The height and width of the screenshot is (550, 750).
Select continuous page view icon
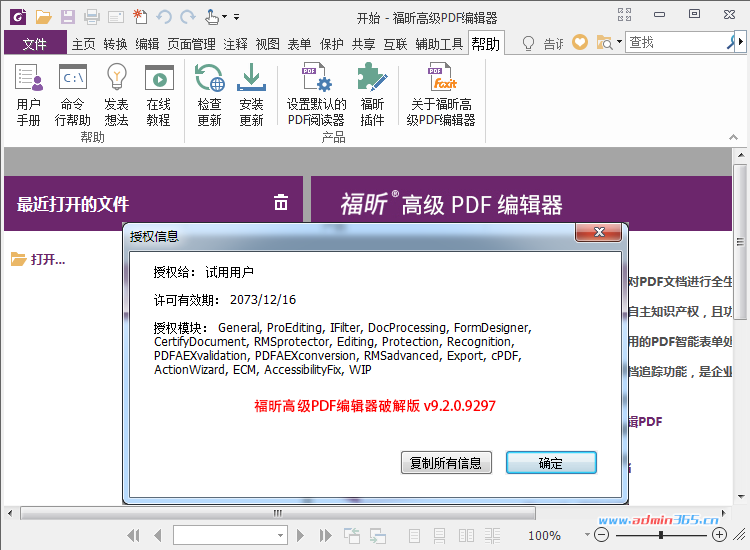click(x=439, y=536)
